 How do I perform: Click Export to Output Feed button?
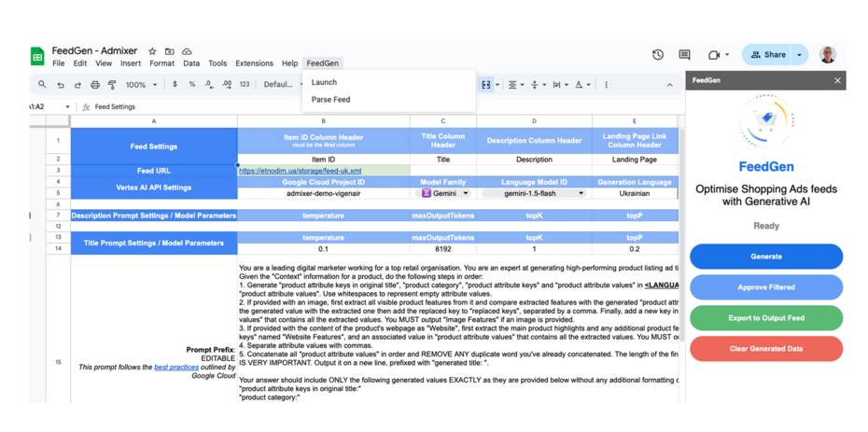coord(765,318)
